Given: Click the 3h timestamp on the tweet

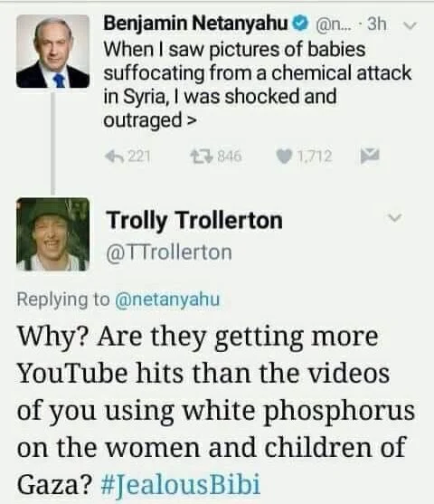Looking at the screenshot, I should coord(376,24).
